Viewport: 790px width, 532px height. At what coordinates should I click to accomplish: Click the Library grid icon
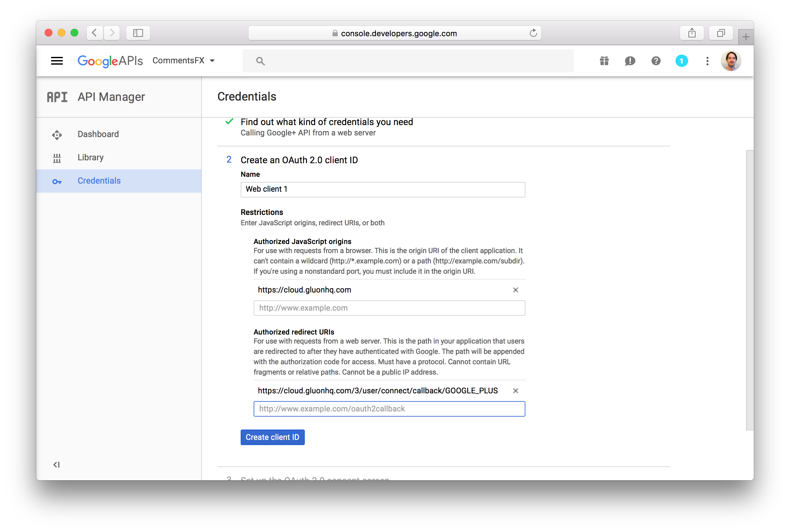coord(57,158)
